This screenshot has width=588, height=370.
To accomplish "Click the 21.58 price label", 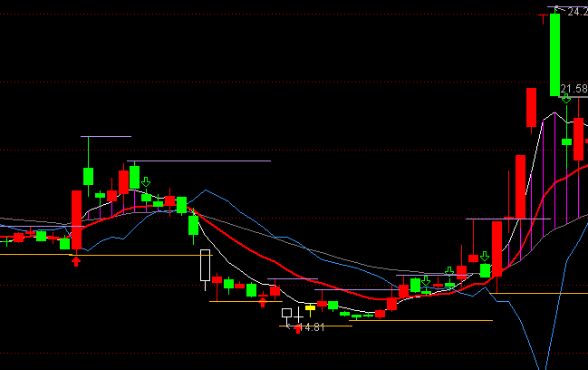I will click(x=574, y=88).
